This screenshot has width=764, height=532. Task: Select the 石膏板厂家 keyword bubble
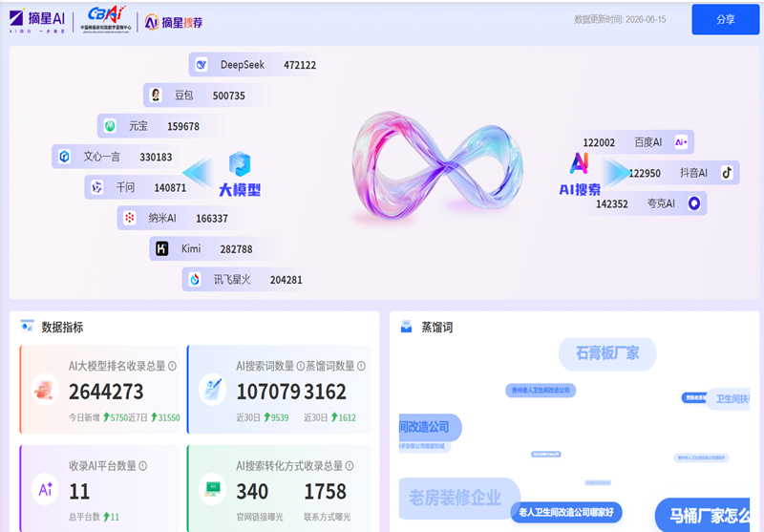[607, 353]
